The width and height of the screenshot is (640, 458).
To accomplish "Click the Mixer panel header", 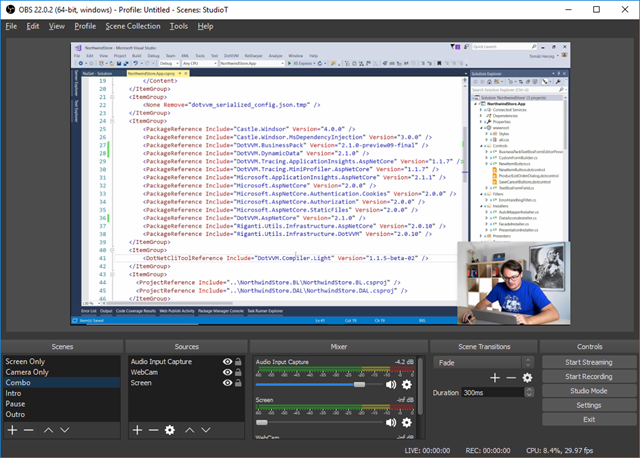I will (338, 347).
